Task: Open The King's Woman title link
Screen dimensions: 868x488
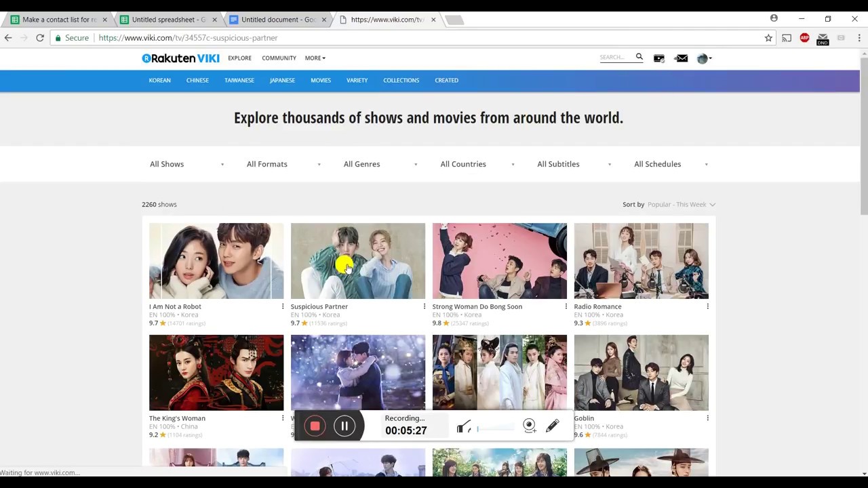Action: coord(177,418)
